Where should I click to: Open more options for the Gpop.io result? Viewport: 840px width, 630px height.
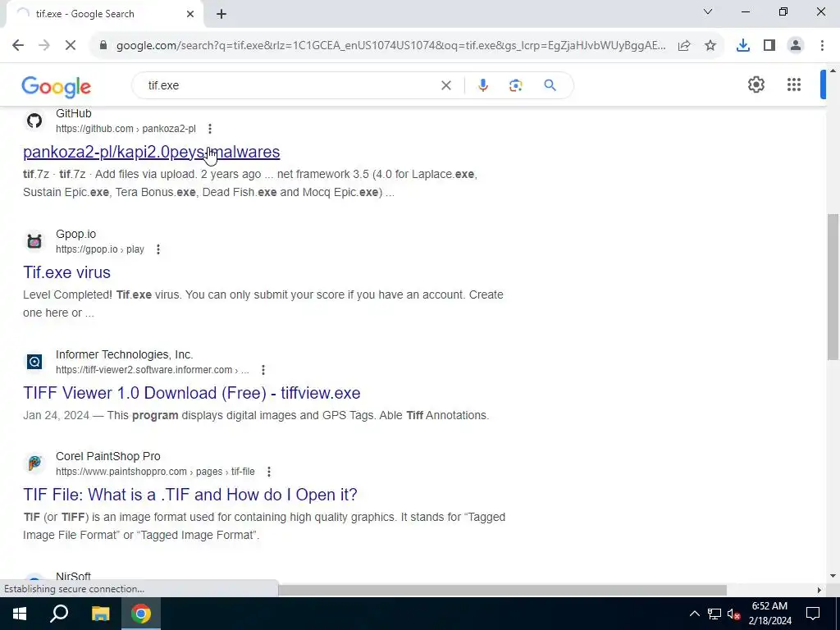click(x=158, y=249)
